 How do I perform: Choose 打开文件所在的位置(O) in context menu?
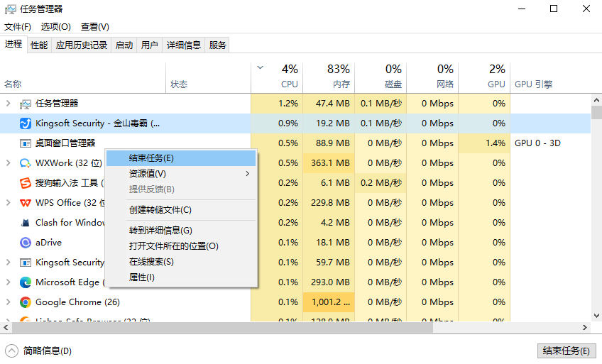click(181, 246)
